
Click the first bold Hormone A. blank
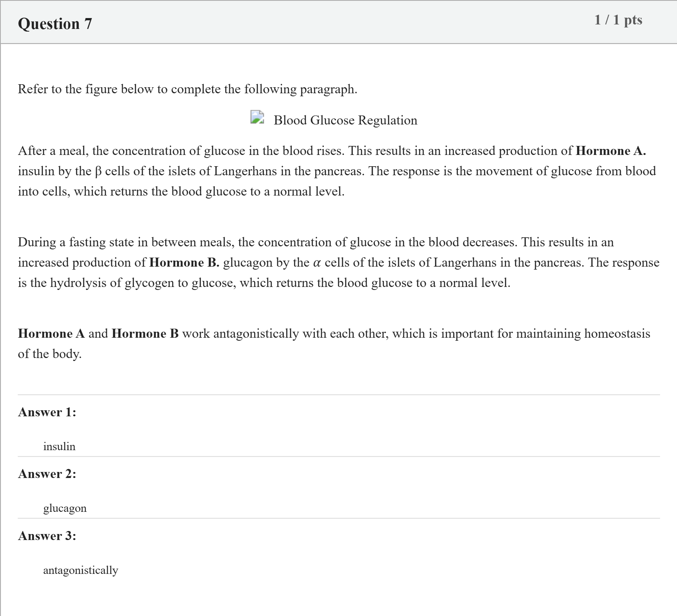(x=611, y=151)
